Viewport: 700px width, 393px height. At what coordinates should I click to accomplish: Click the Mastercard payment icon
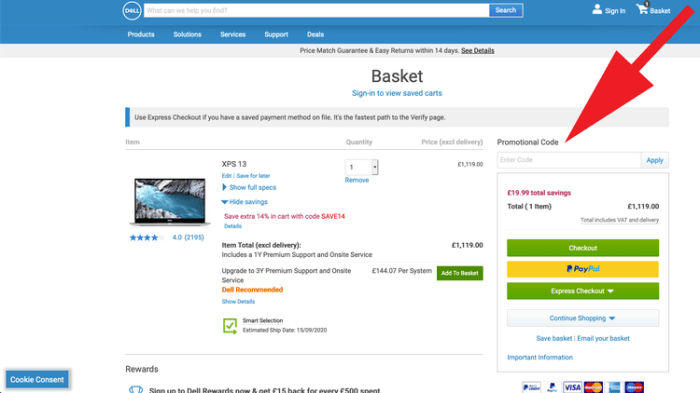pos(593,387)
